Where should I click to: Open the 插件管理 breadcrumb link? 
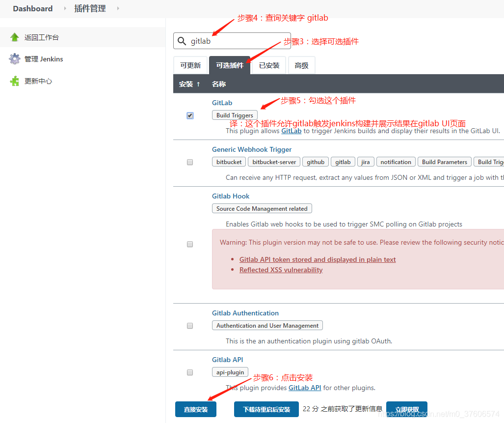click(x=90, y=8)
